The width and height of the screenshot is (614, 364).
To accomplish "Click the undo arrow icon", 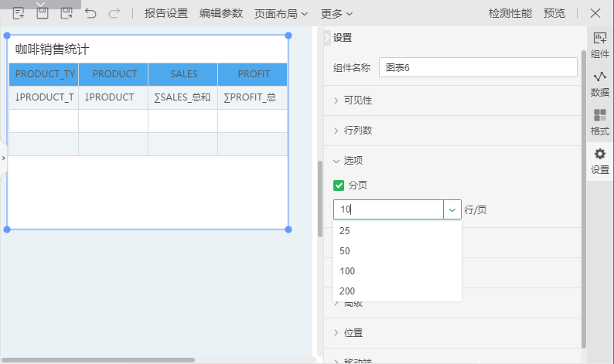I will (x=90, y=13).
